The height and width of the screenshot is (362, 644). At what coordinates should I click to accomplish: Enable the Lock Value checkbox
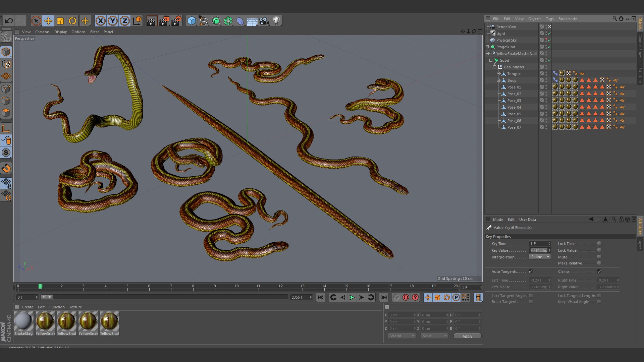coord(599,250)
